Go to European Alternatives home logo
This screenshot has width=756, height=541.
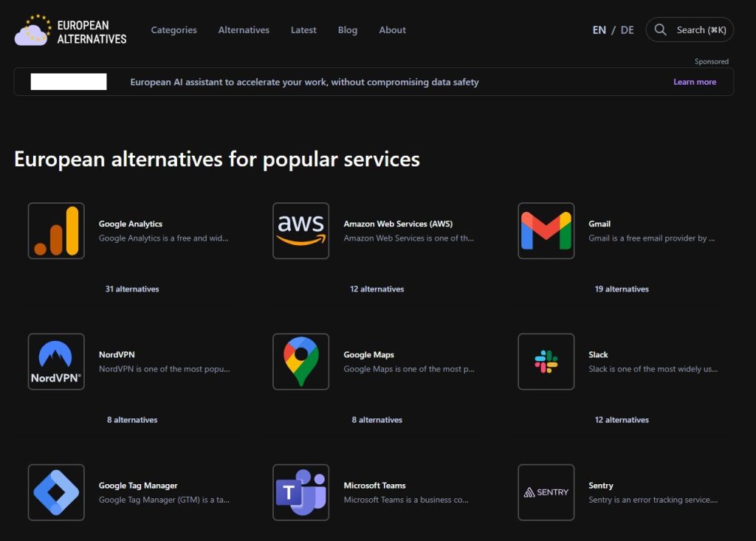tap(71, 30)
